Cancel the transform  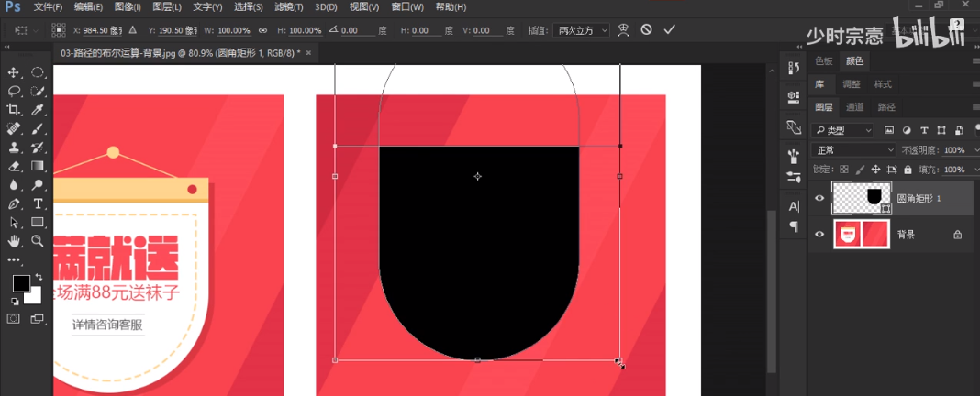tap(646, 29)
